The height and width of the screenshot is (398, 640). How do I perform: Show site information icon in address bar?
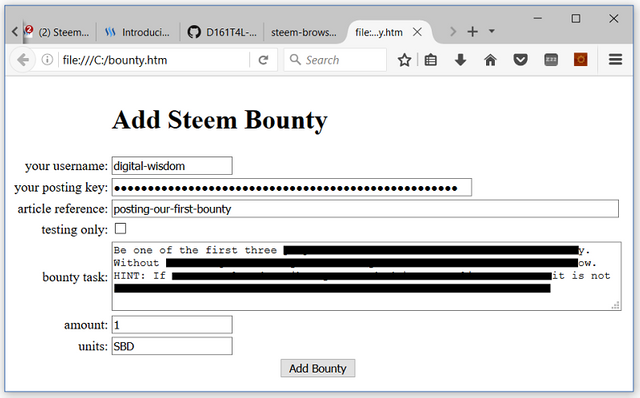coord(47,60)
